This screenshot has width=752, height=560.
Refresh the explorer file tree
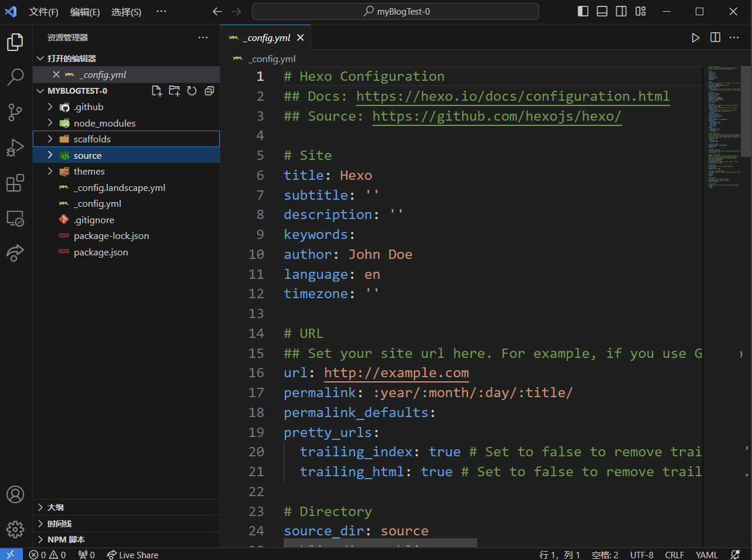tap(192, 91)
